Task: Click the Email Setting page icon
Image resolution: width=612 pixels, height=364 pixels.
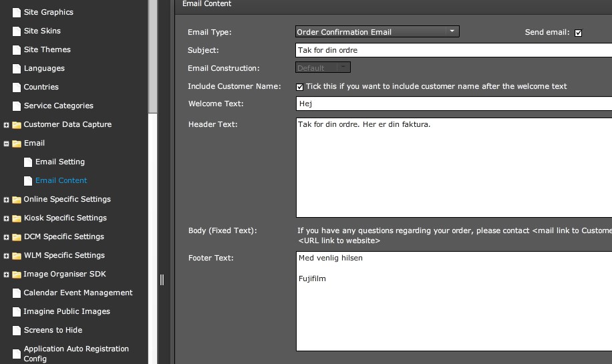Action: click(27, 162)
